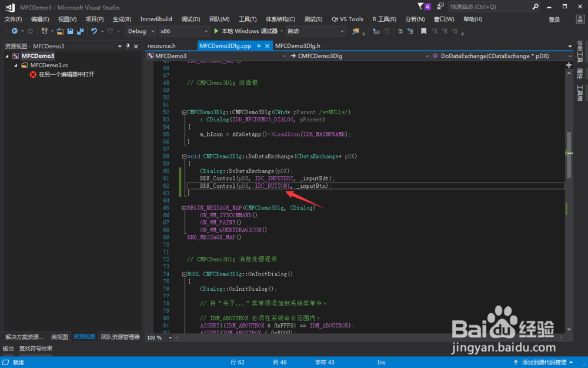Open the 生成(B) build menu
Screen dimensions: 588x368
click(x=122, y=19)
